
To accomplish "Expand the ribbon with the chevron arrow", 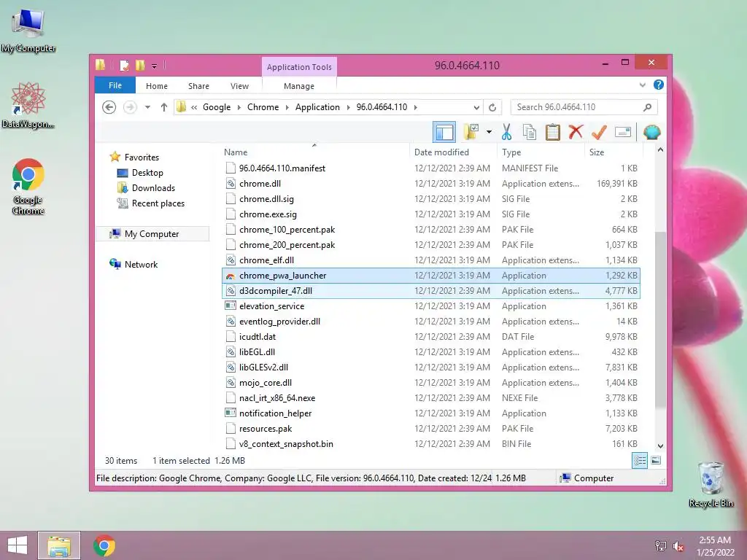I will 642,85.
